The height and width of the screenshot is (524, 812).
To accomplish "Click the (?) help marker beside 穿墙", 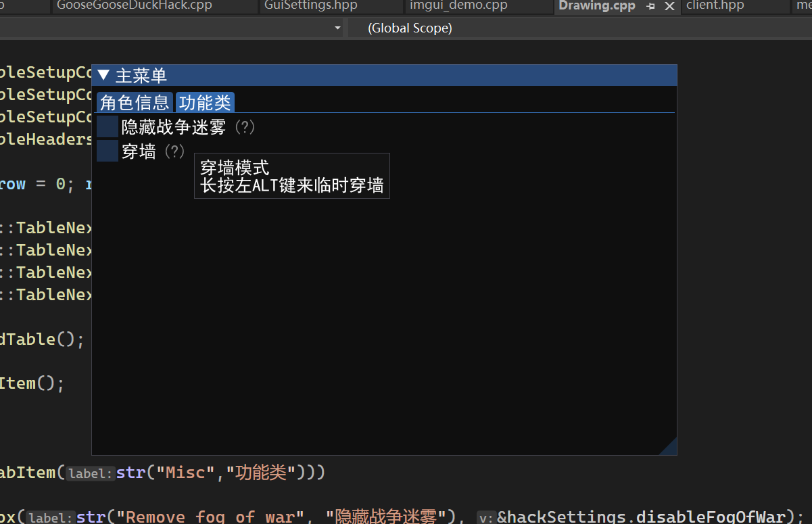I will point(174,151).
